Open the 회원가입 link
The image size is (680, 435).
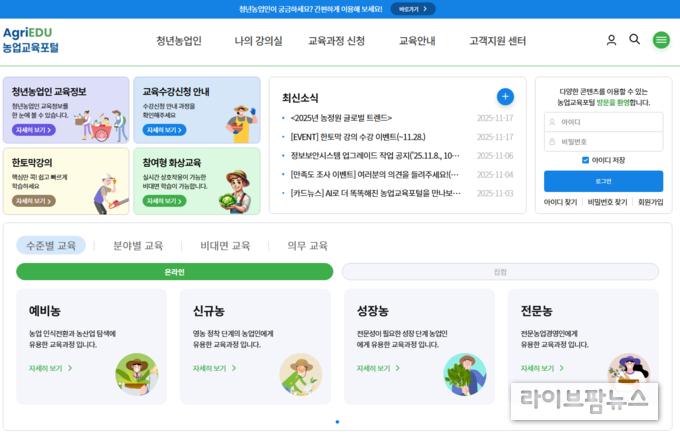[x=651, y=202]
